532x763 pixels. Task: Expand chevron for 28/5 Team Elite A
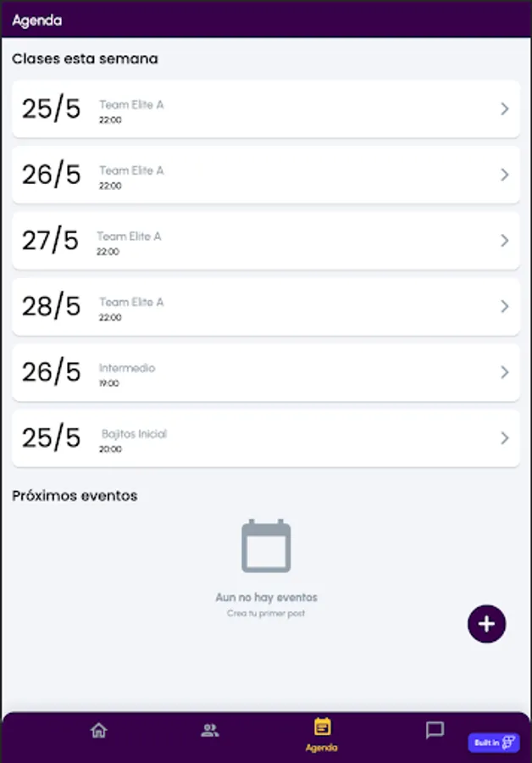tap(505, 306)
